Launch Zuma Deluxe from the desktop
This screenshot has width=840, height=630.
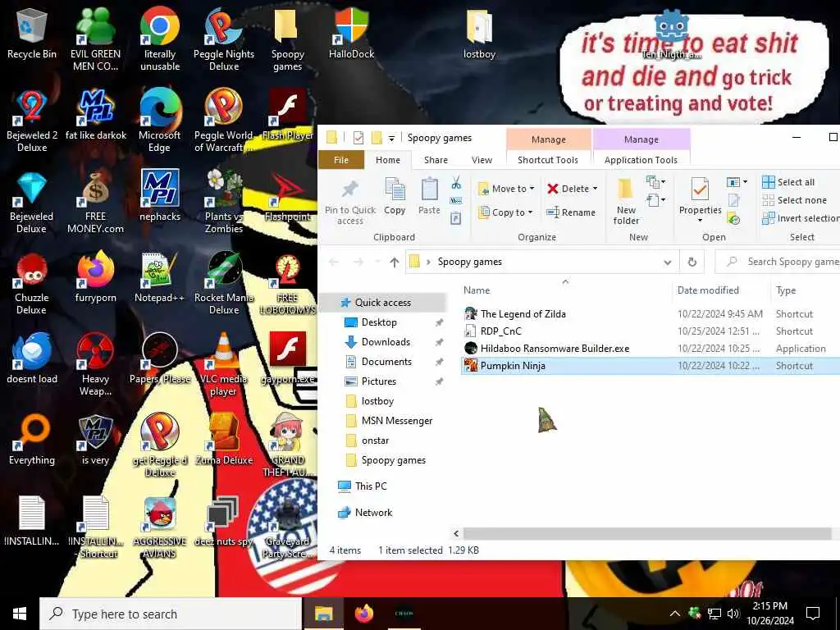pyautogui.click(x=224, y=440)
